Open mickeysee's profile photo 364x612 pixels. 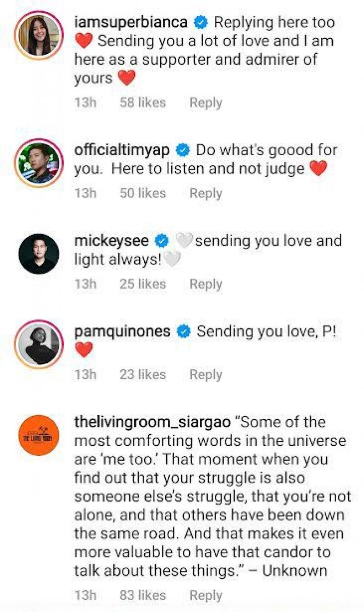tap(39, 254)
